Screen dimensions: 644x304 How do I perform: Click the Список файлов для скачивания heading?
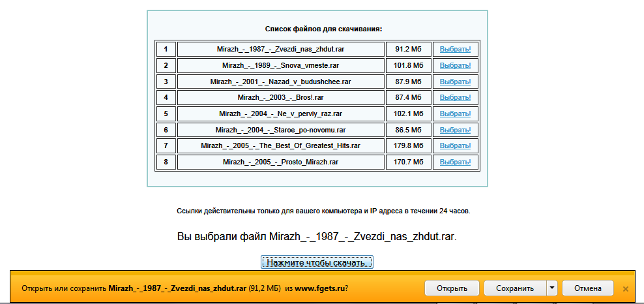[323, 29]
